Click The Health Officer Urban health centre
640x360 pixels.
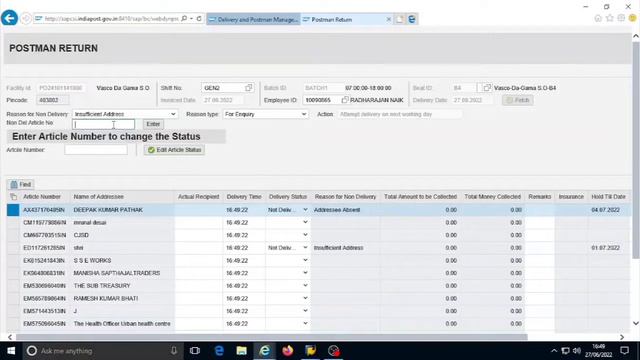(122, 324)
